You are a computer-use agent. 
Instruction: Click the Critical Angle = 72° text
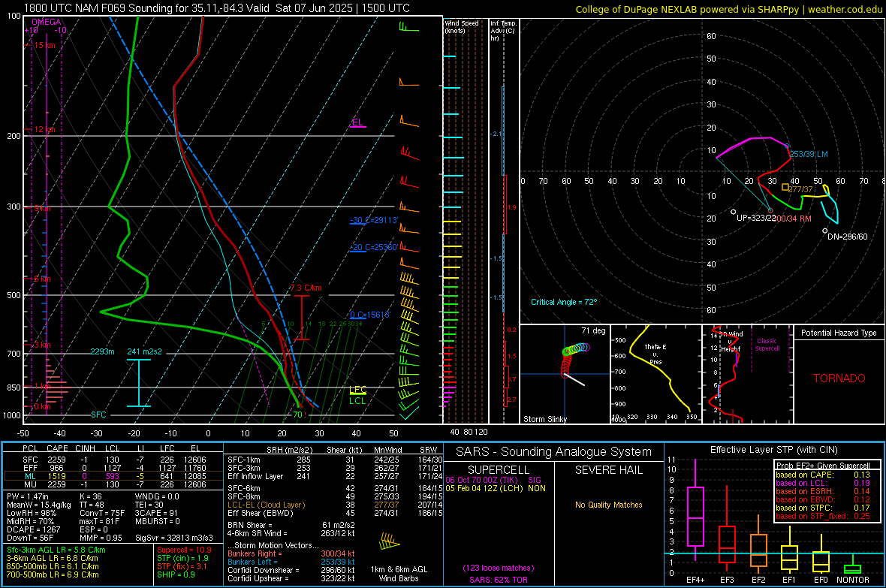[564, 302]
